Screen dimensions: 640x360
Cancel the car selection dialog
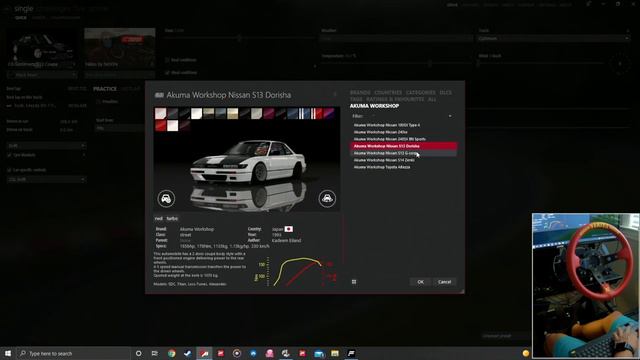point(444,282)
